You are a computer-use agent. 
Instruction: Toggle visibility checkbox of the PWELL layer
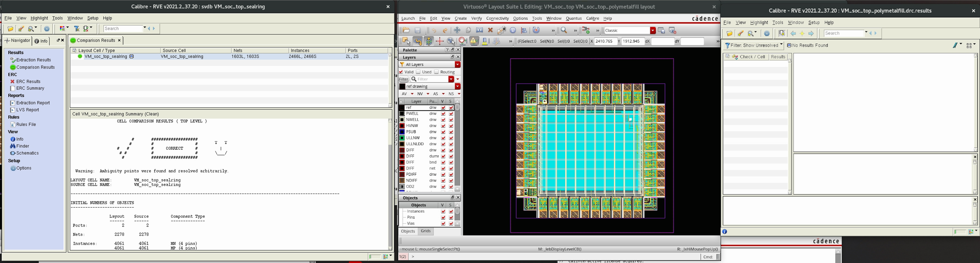[x=443, y=114]
